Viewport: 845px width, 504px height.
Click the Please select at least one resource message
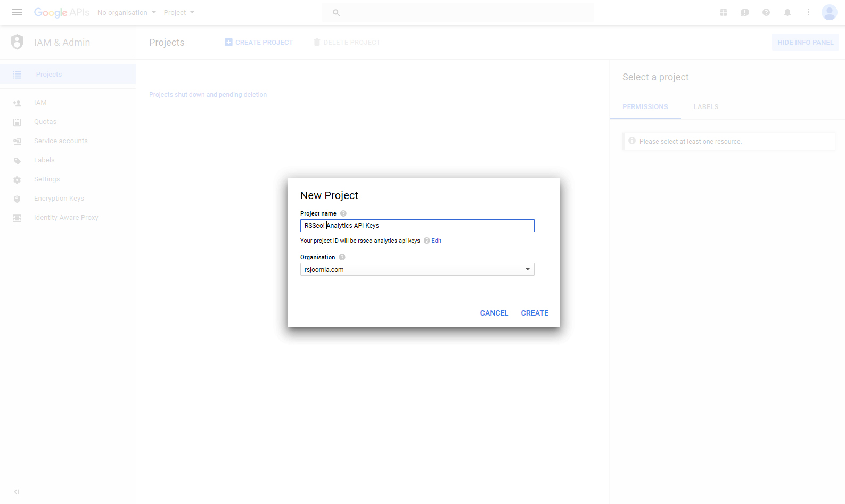tap(691, 142)
